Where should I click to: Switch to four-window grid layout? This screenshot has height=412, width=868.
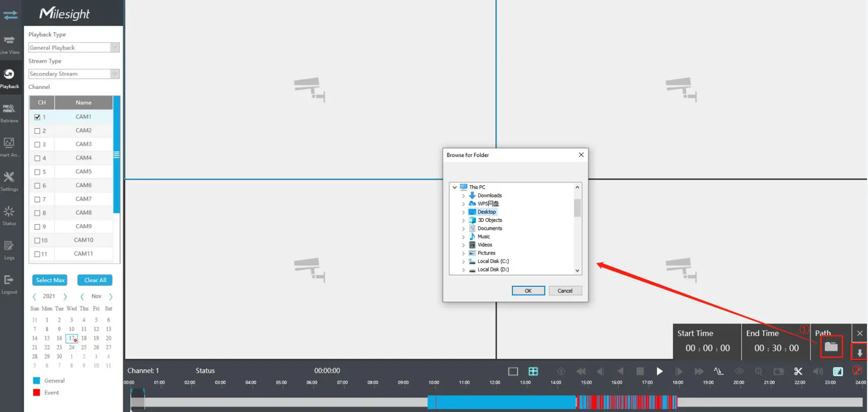tap(533, 372)
